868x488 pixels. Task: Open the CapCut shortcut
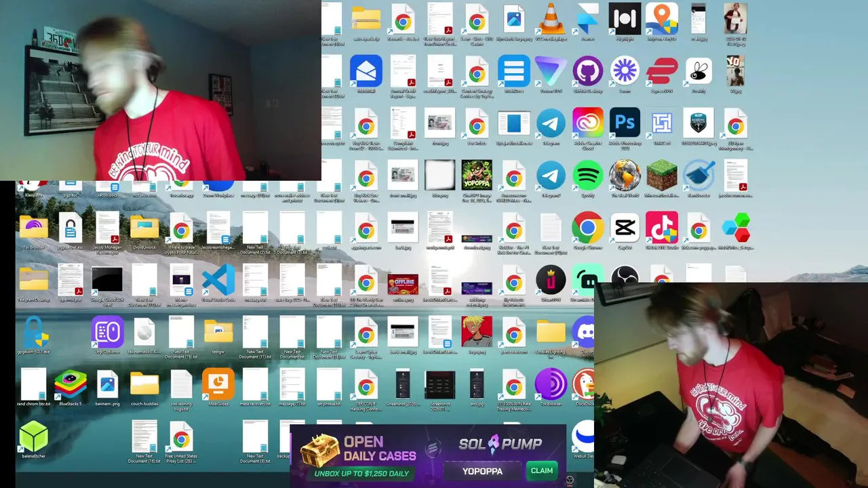(x=625, y=229)
